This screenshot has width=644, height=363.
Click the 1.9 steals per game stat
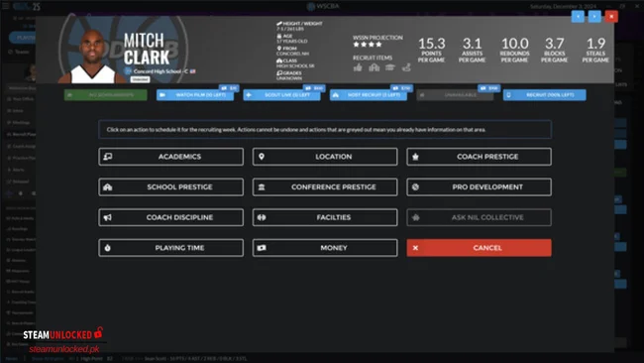595,50
